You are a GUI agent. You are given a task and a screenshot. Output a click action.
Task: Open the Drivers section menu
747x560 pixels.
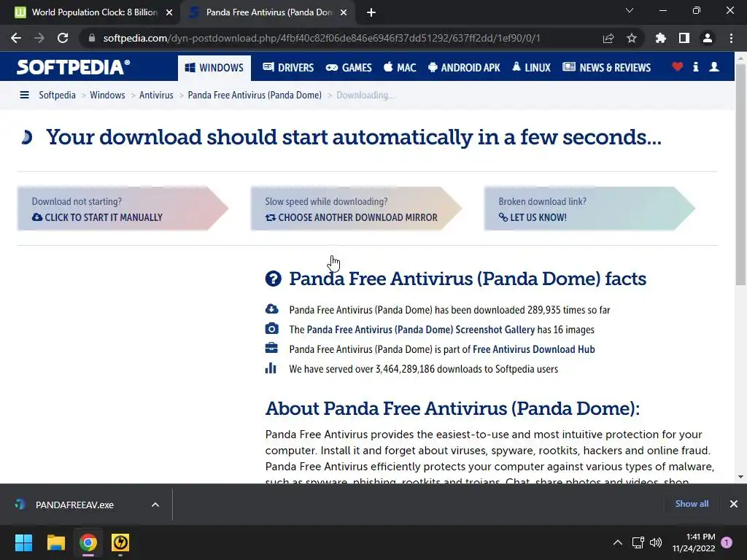click(288, 68)
